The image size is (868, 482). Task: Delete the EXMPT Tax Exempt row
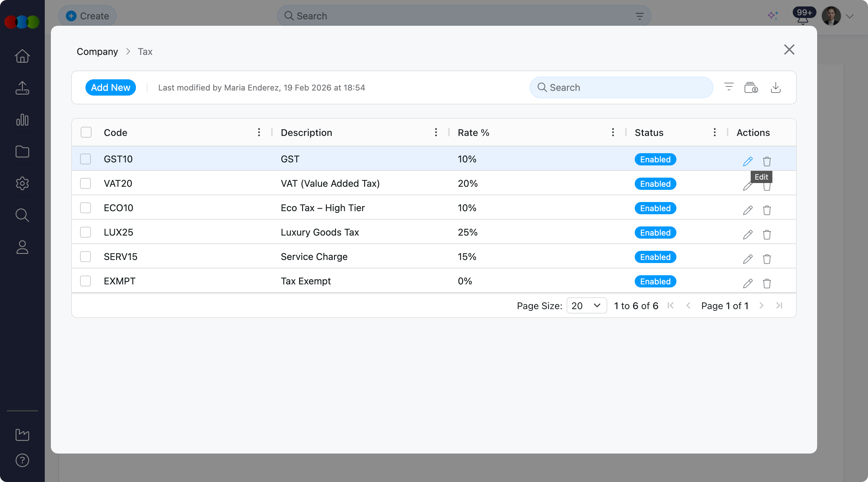767,283
